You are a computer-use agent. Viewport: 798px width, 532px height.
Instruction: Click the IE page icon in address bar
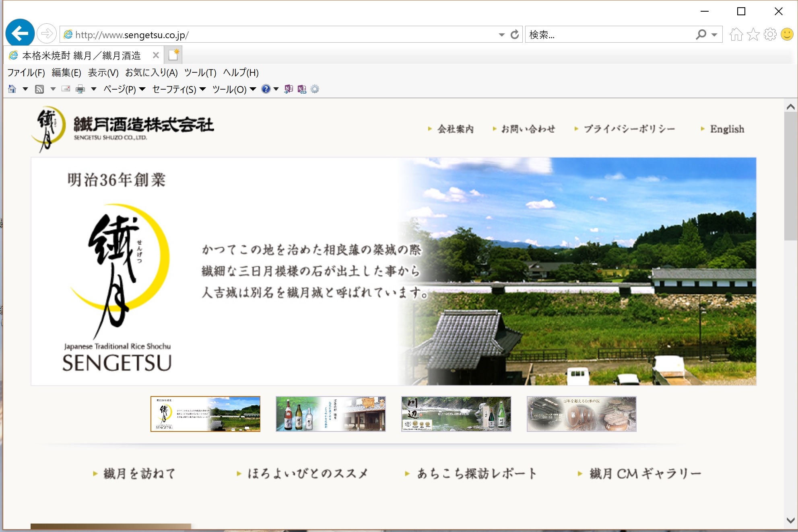68,35
